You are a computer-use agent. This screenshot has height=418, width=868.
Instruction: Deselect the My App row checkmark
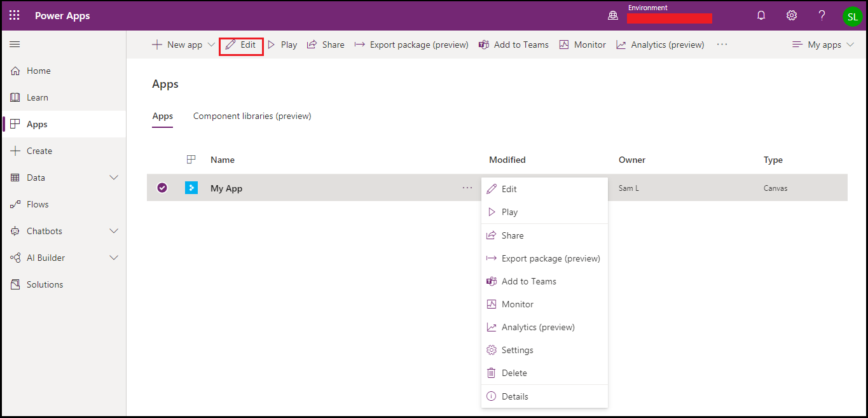(x=162, y=188)
